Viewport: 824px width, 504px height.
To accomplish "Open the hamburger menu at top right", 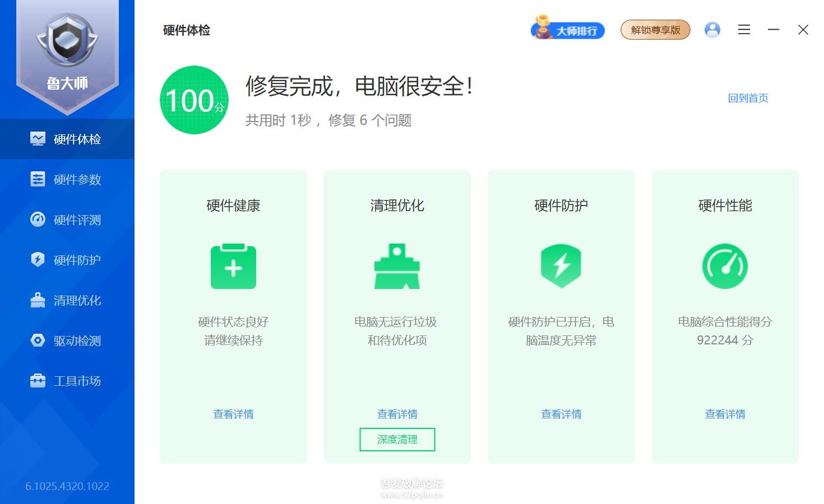I will pyautogui.click(x=744, y=30).
